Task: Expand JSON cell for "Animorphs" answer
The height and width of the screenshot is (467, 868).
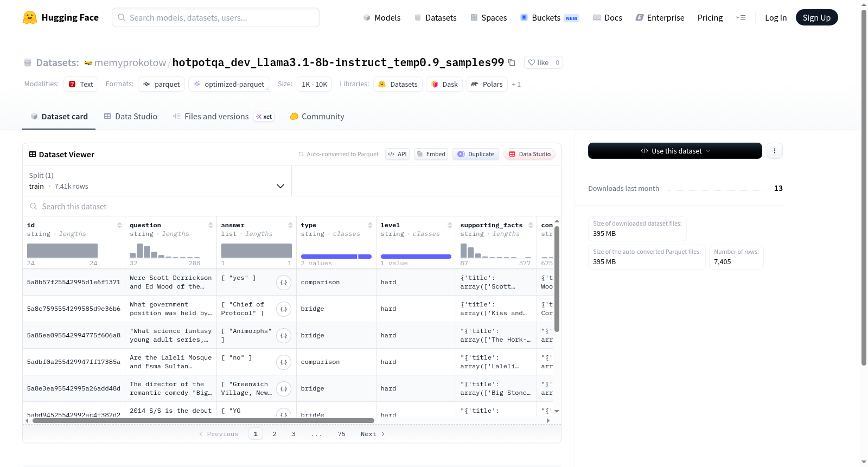Action: [284, 336]
